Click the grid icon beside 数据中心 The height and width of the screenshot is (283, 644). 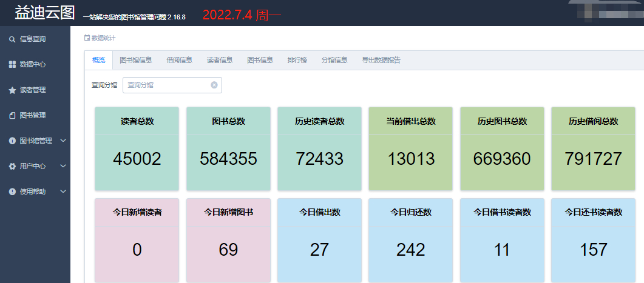tap(12, 64)
